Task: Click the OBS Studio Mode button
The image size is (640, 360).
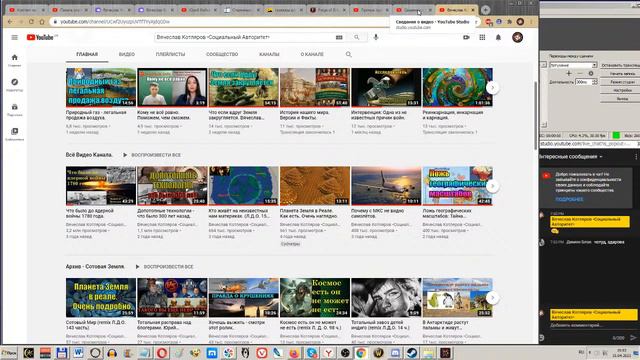Action: pos(620,82)
